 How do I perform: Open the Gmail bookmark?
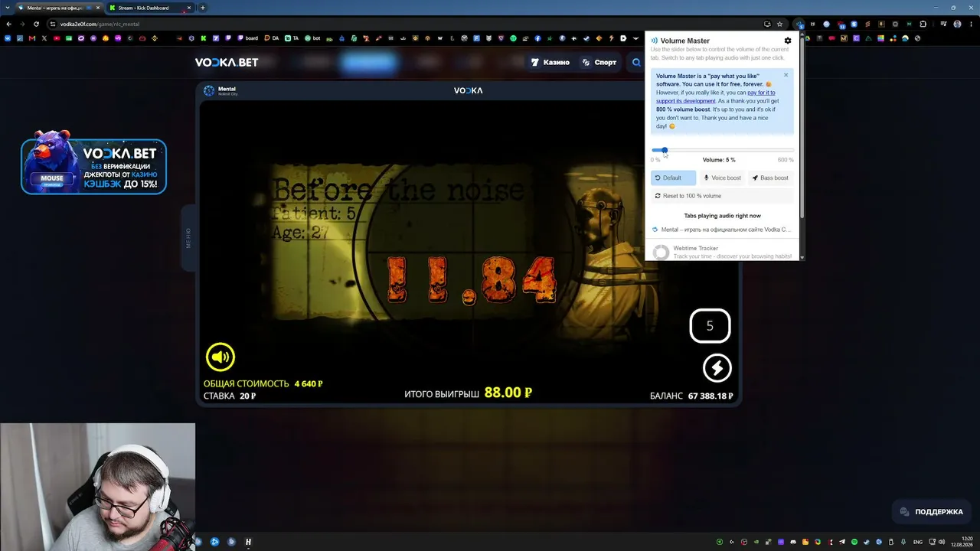coord(32,38)
